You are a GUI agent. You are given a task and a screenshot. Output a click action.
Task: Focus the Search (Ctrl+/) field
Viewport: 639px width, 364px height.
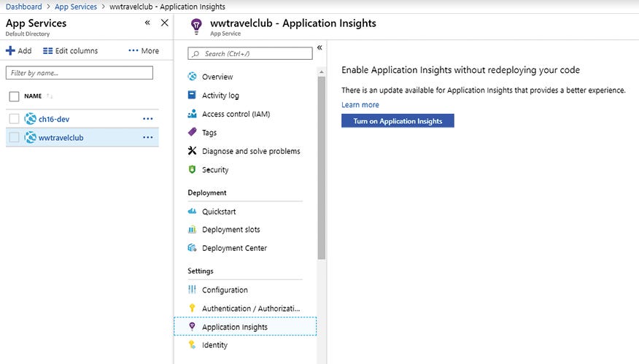[x=250, y=54]
